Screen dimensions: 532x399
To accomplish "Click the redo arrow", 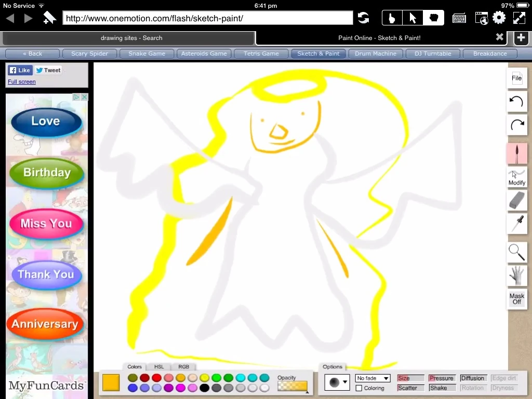I will (516, 125).
